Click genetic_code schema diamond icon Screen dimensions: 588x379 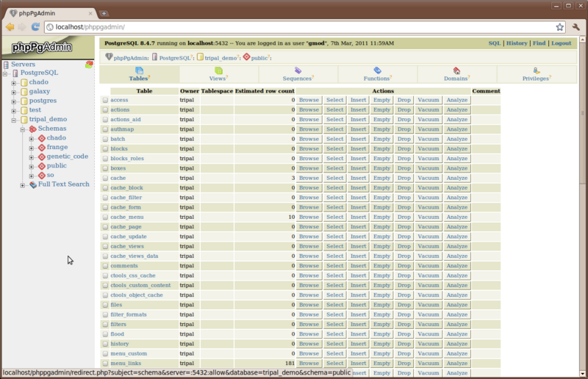[42, 156]
